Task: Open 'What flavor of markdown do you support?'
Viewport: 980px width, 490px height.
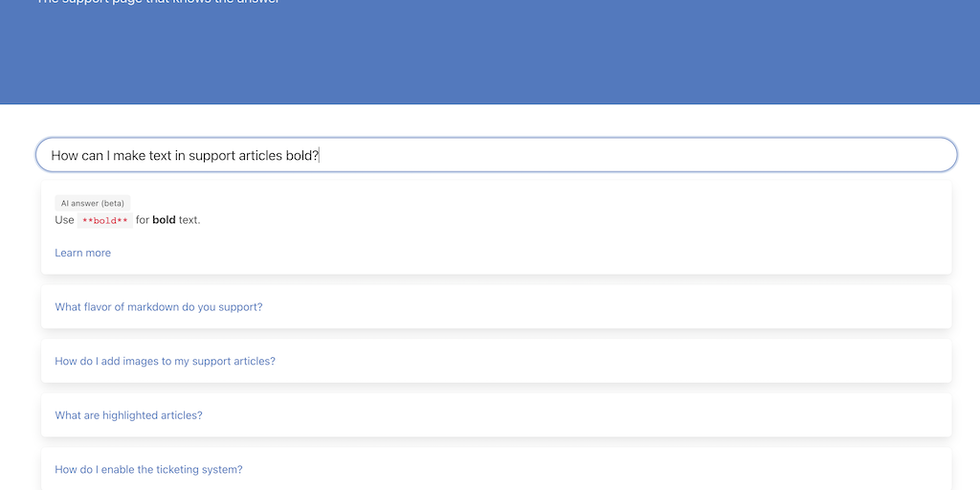Action: point(159,307)
